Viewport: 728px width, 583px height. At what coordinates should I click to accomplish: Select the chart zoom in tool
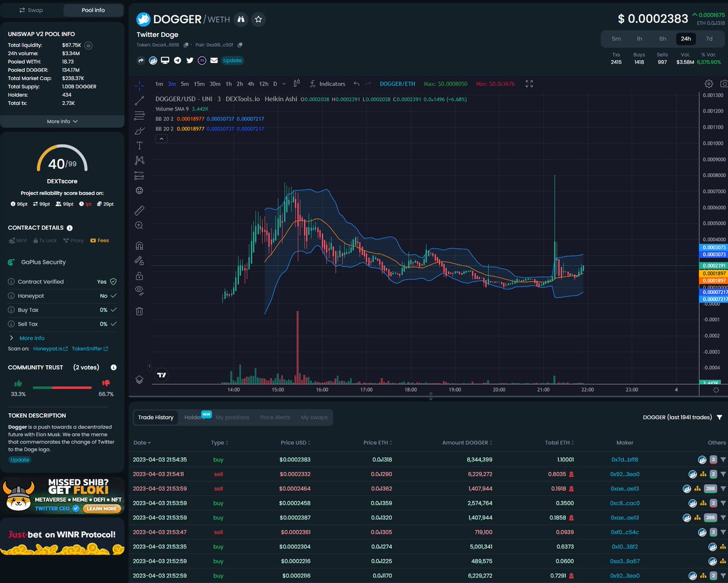coord(140,225)
